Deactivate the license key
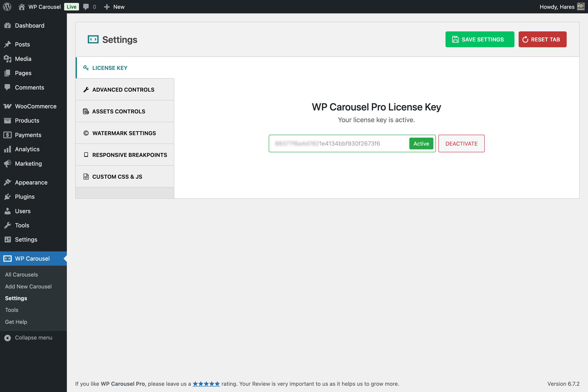The height and width of the screenshot is (392, 588). 461,143
